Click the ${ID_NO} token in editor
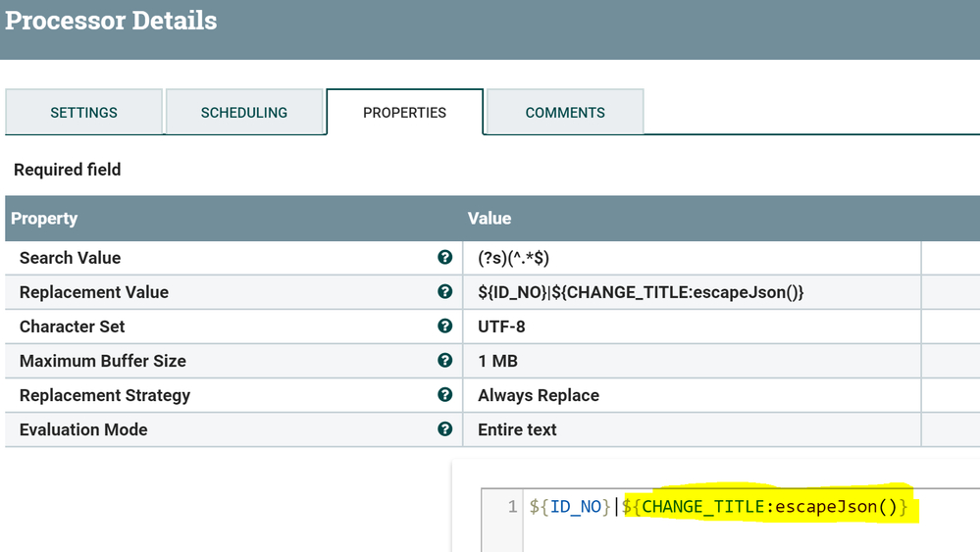This screenshot has height=552, width=980. pos(570,507)
